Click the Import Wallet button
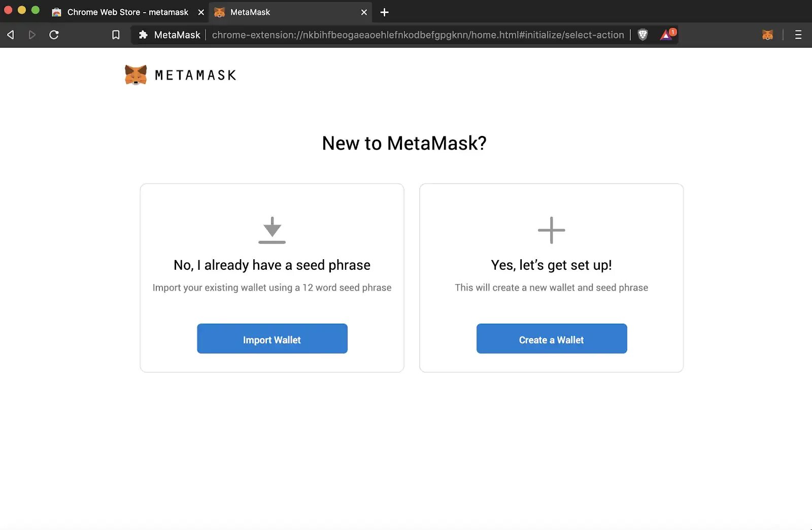Image resolution: width=812 pixels, height=530 pixels. click(272, 339)
